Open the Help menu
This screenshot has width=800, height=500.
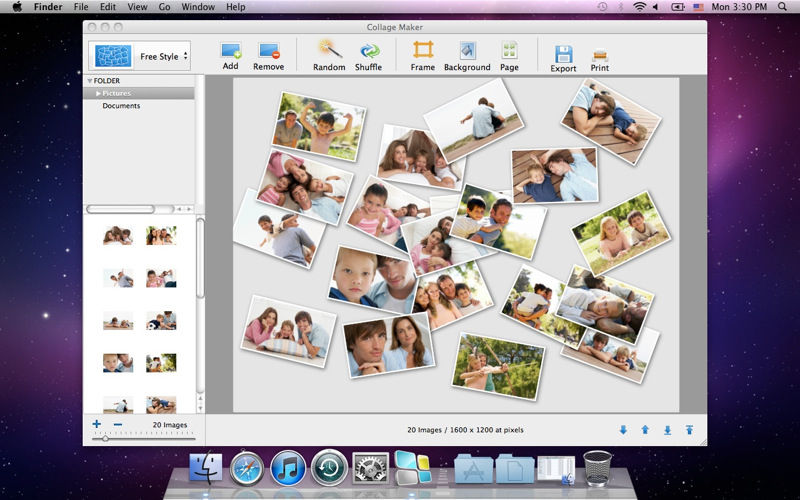pyautogui.click(x=236, y=7)
